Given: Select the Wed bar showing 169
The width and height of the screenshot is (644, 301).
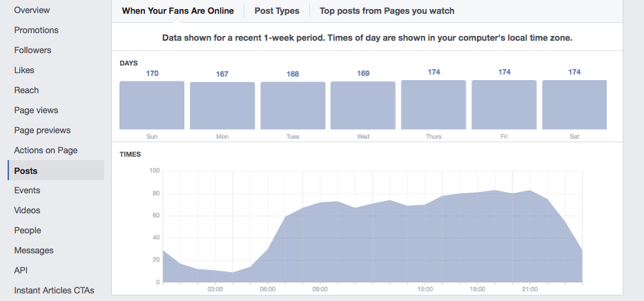Looking at the screenshot, I should tap(363, 105).
